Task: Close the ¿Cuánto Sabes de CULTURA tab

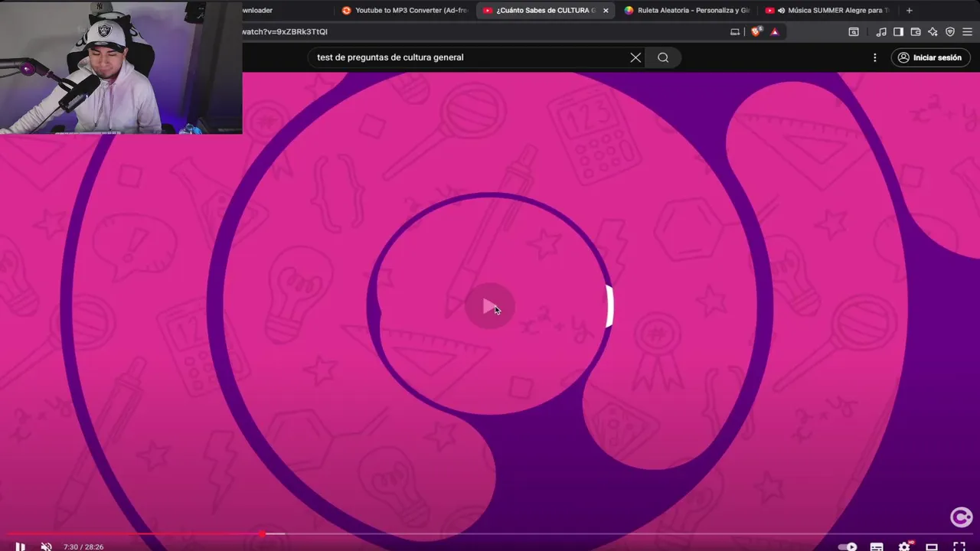Action: pyautogui.click(x=606, y=11)
